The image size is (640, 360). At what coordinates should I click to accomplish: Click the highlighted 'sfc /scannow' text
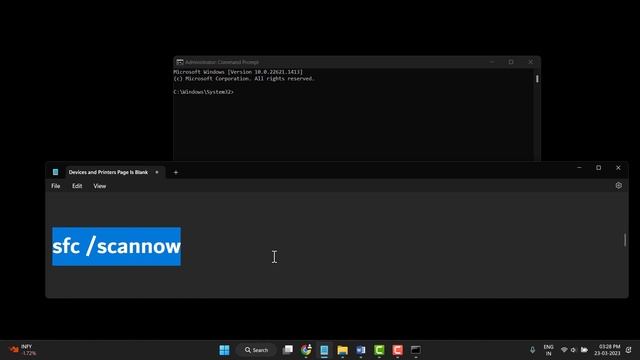pos(116,247)
